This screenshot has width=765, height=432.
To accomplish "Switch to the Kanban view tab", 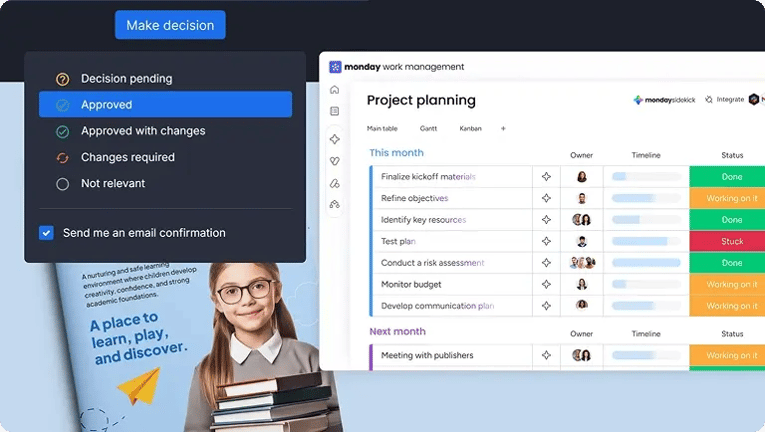I will (470, 128).
